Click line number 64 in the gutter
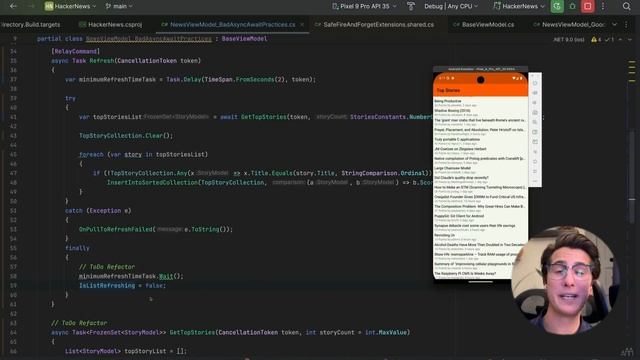The image size is (640, 360). click(13, 333)
